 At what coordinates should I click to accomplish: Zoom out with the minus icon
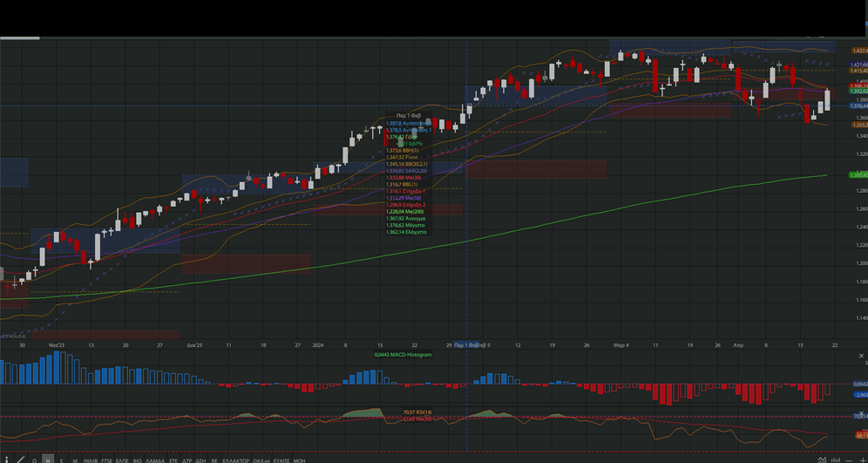[849, 460]
